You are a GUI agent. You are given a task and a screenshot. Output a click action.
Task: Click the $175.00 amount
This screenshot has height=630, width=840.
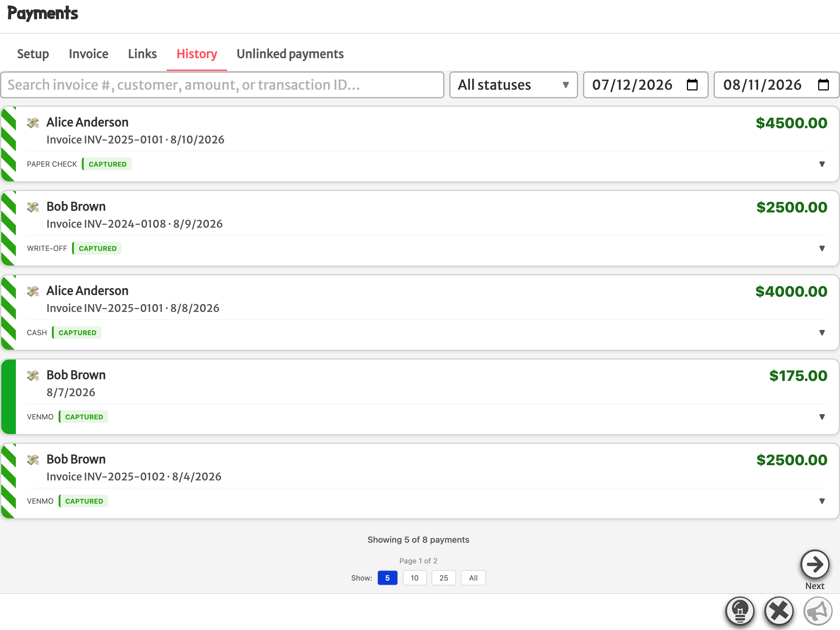(798, 376)
